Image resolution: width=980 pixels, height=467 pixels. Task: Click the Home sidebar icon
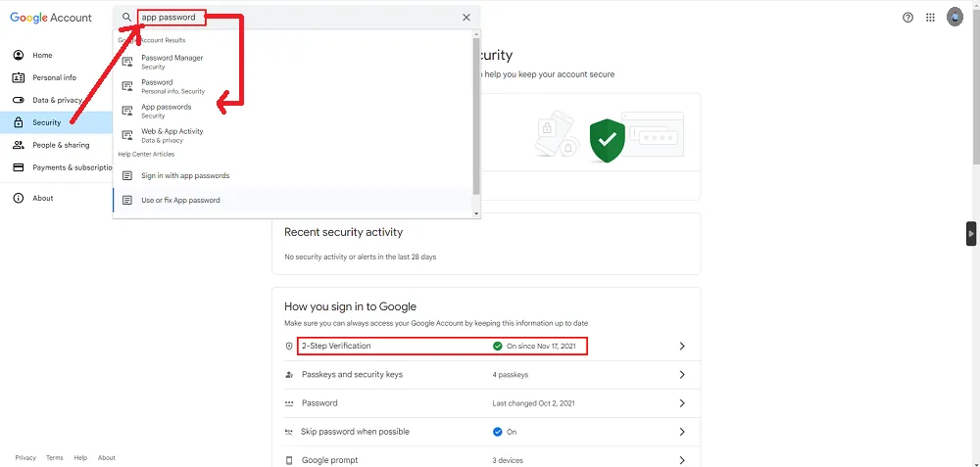[x=19, y=55]
